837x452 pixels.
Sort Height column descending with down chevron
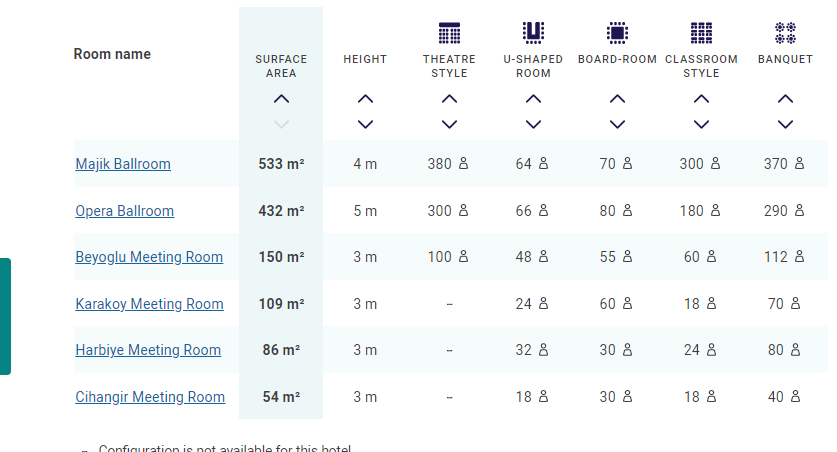pos(365,124)
